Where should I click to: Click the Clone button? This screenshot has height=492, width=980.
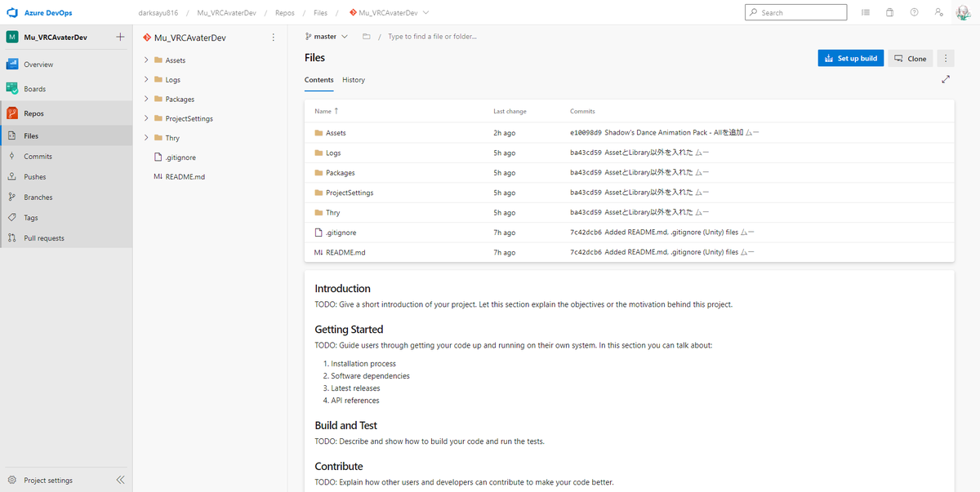(911, 58)
